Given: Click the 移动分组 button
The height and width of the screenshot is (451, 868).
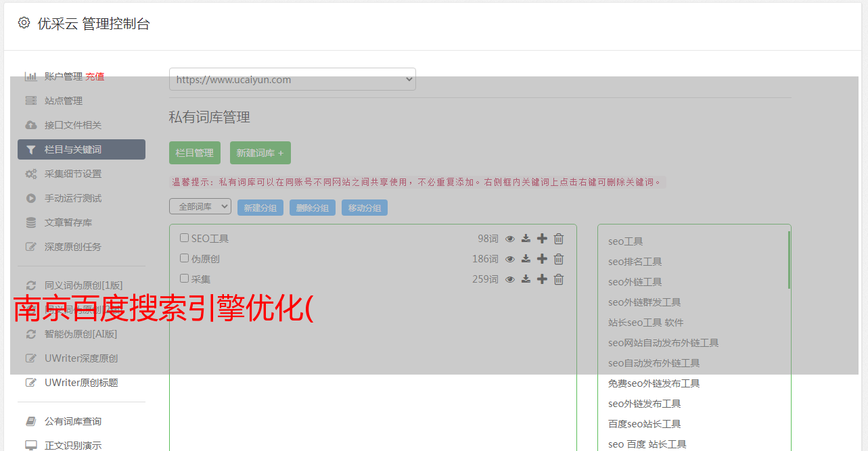Looking at the screenshot, I should (365, 208).
